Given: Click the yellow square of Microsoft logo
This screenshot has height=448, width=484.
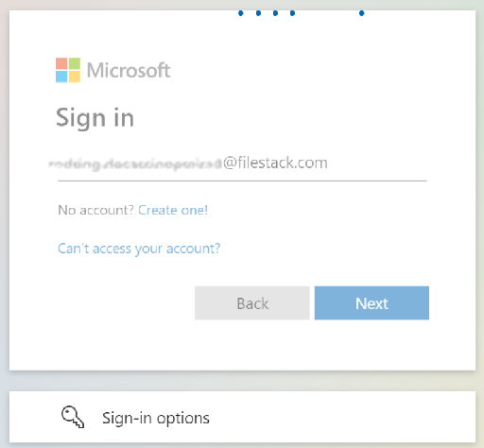Looking at the screenshot, I should pyautogui.click(x=75, y=77).
